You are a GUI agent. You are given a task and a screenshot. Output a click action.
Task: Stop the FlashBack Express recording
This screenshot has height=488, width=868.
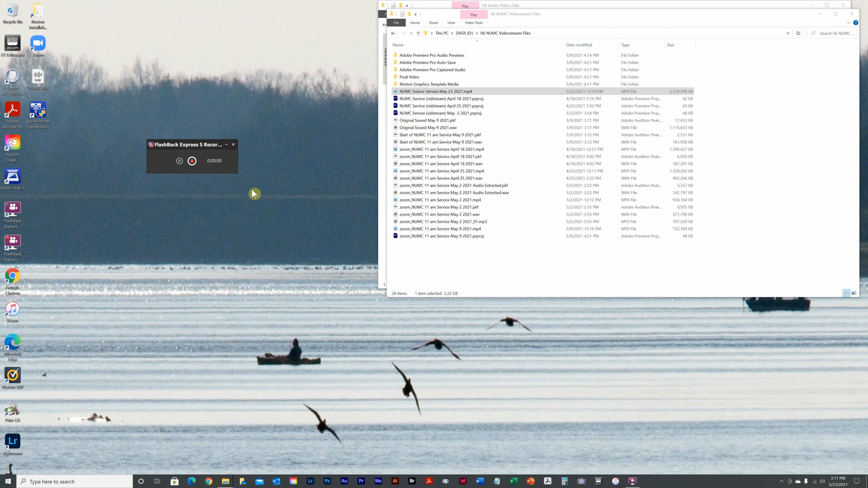(x=192, y=161)
